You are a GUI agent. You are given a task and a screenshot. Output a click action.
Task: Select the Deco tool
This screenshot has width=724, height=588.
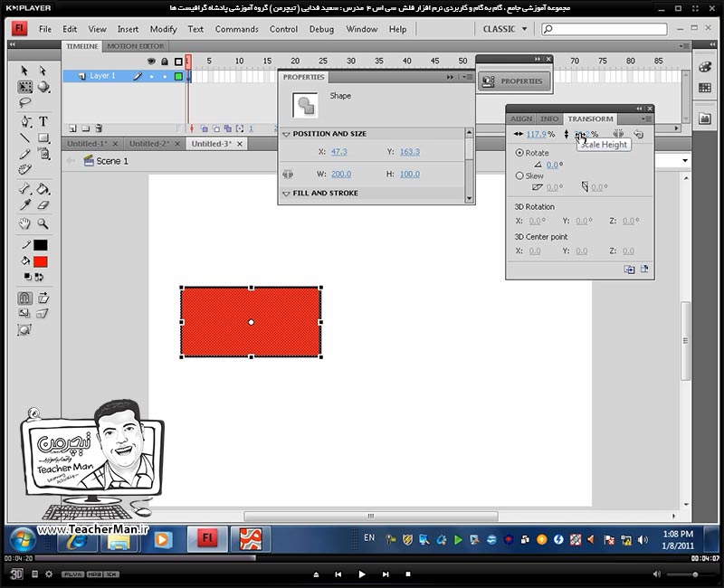pyautogui.click(x=24, y=170)
